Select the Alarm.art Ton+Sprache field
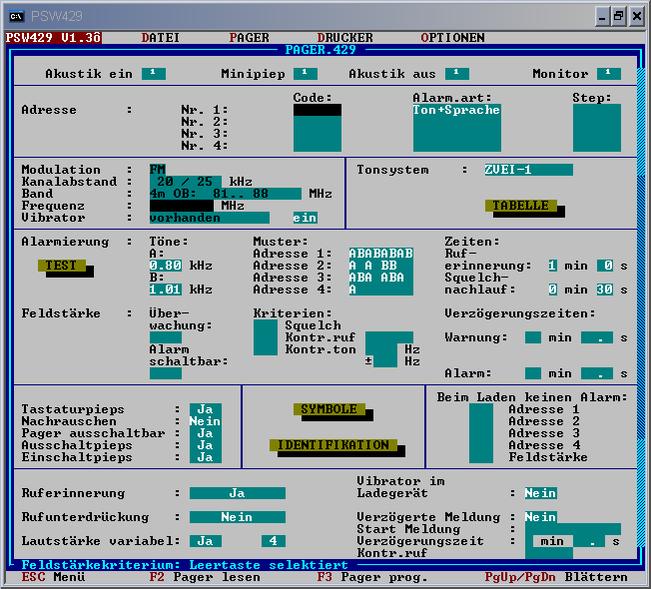651x589 pixels. click(x=456, y=111)
